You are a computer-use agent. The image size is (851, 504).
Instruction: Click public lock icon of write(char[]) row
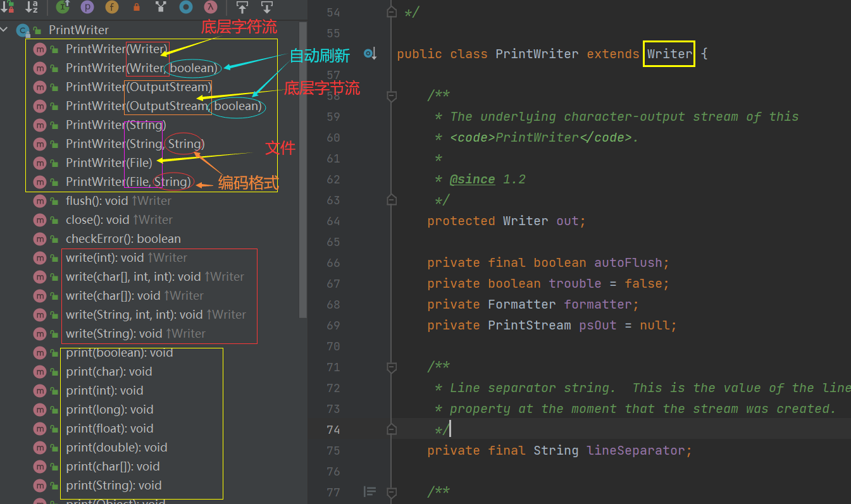(54, 296)
